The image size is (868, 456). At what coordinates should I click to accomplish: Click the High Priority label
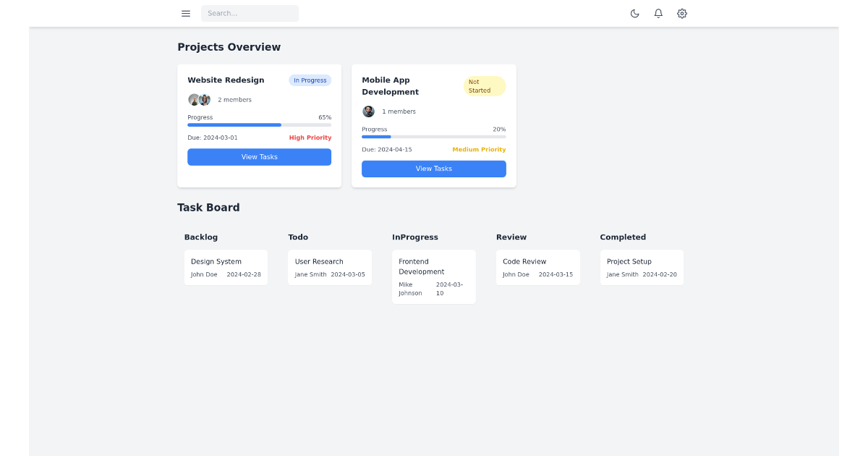pyautogui.click(x=310, y=137)
